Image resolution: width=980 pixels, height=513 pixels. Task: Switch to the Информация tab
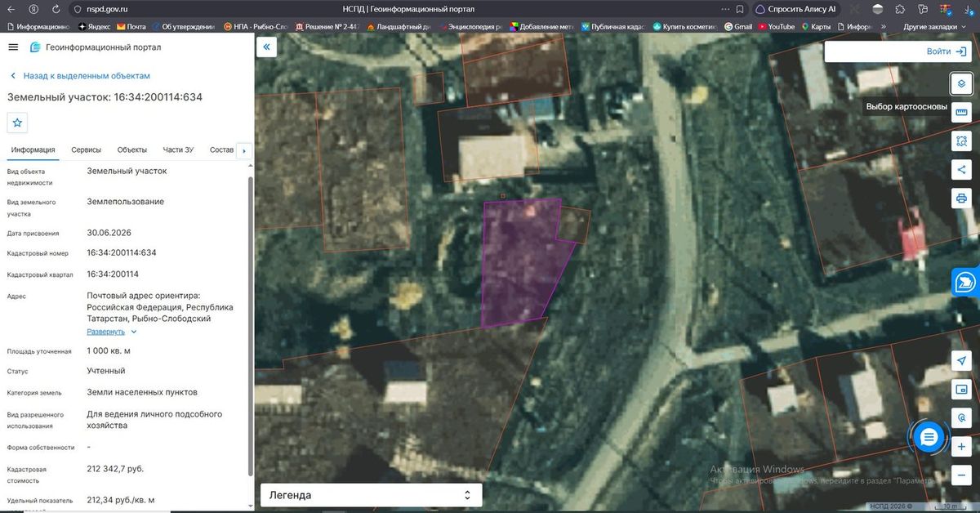coord(33,149)
